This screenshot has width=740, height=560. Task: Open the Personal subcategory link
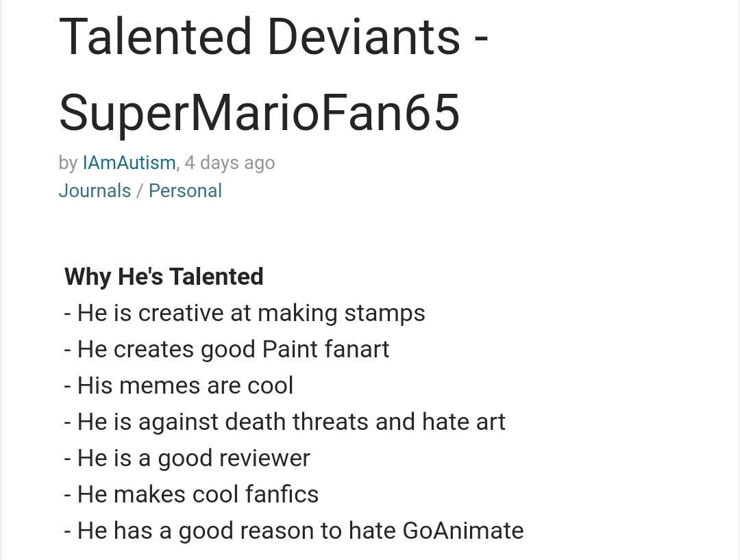point(185,191)
